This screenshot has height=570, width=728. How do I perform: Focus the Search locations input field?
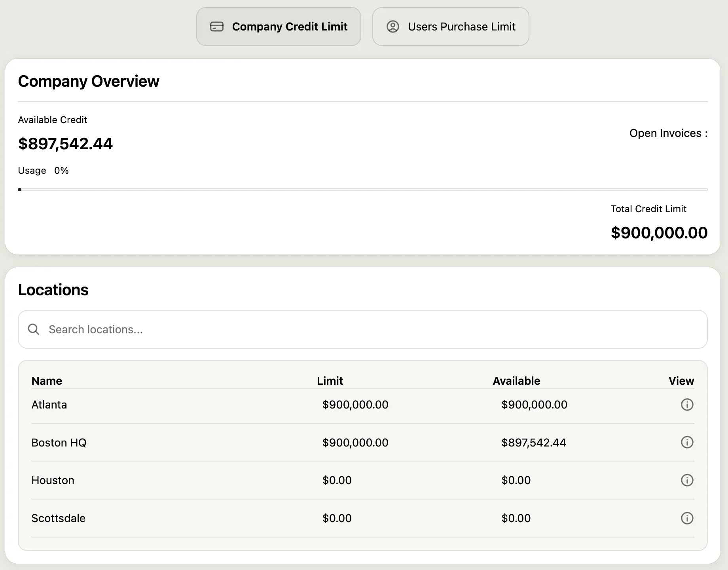pyautogui.click(x=363, y=329)
